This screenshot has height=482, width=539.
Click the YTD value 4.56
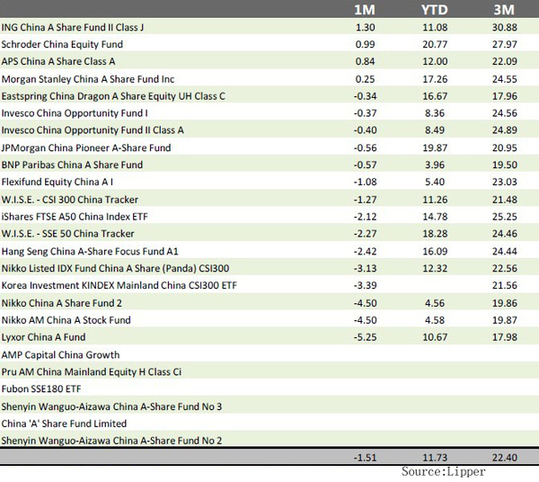[x=435, y=303]
